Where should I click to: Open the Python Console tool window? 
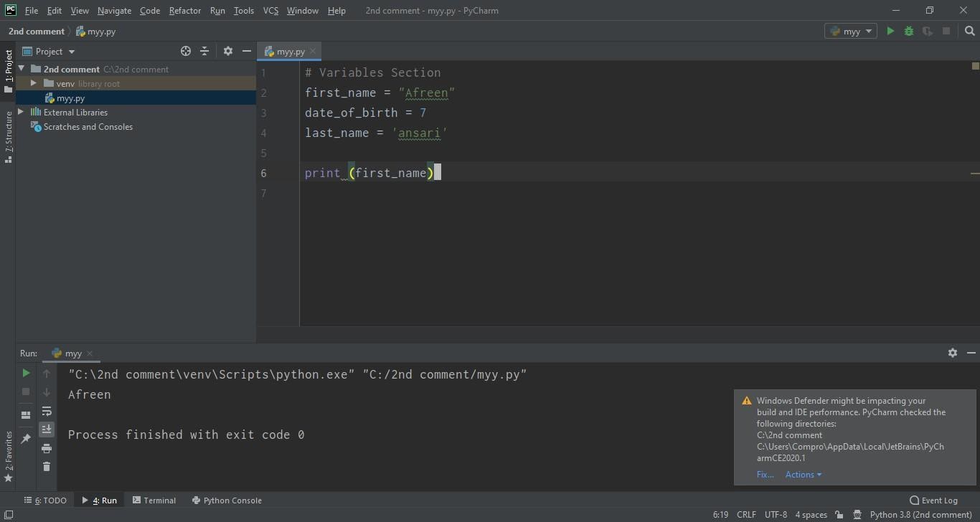227,500
